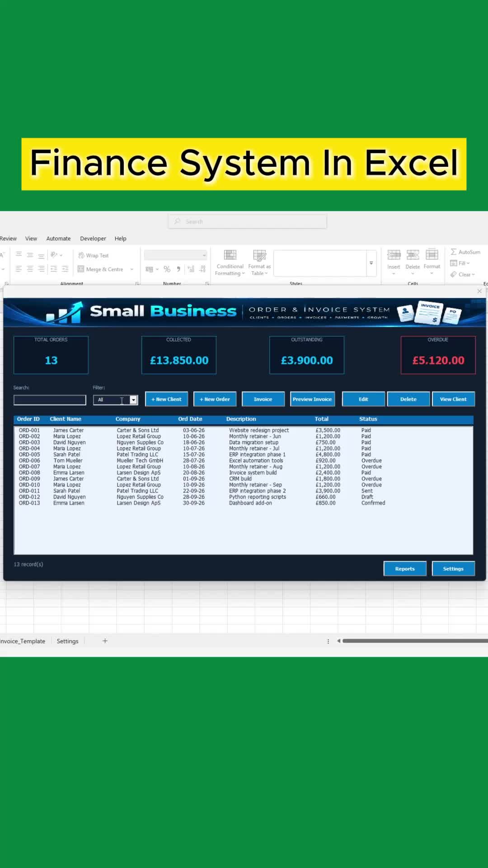Open Format as Table

[259, 263]
